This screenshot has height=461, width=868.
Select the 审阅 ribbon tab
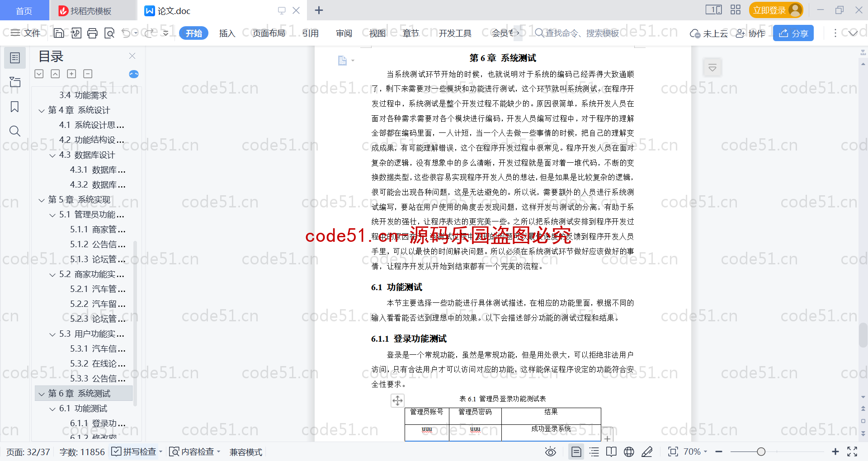[344, 33]
